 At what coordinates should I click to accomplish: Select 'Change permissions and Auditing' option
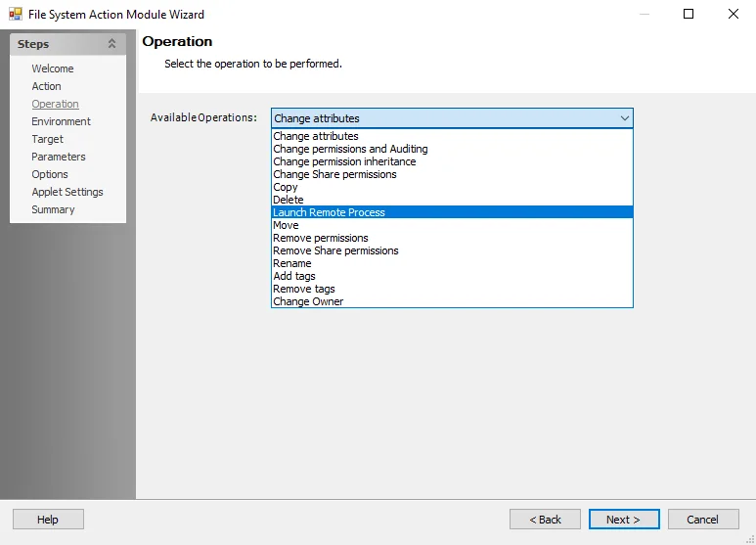click(452, 149)
